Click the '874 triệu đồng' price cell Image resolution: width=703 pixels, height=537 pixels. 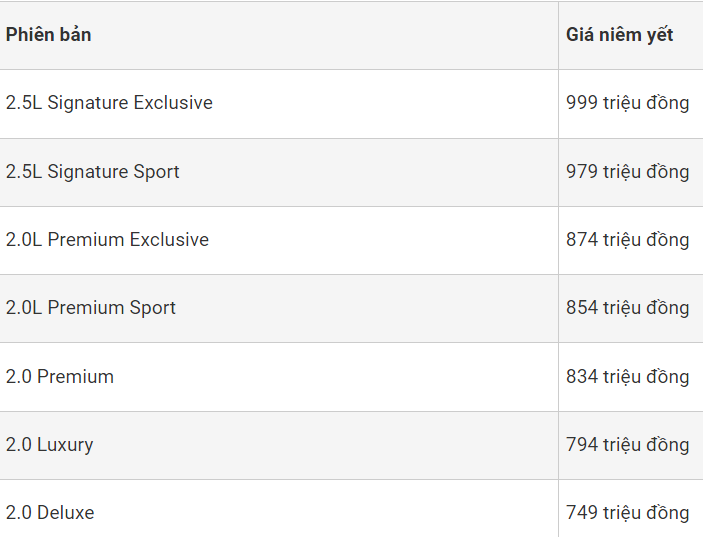[627, 240]
